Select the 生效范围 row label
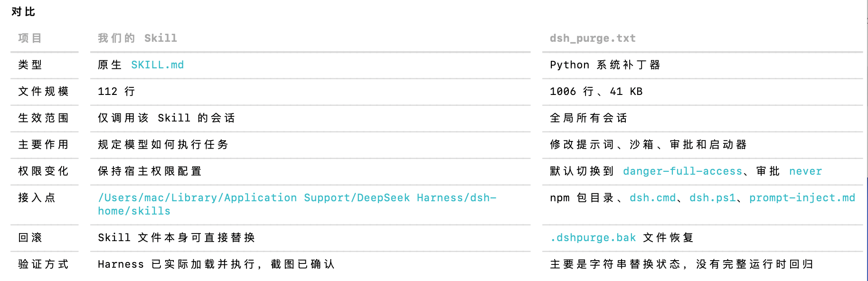The image size is (868, 281). [43, 118]
